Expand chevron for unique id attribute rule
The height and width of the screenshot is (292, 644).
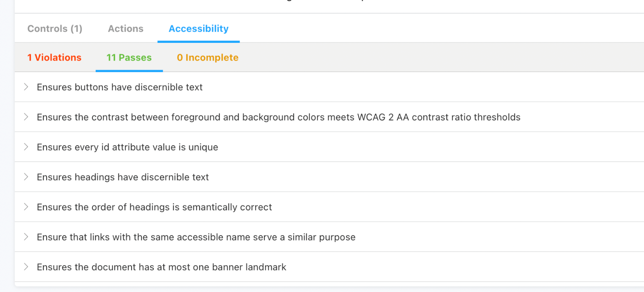[26, 147]
